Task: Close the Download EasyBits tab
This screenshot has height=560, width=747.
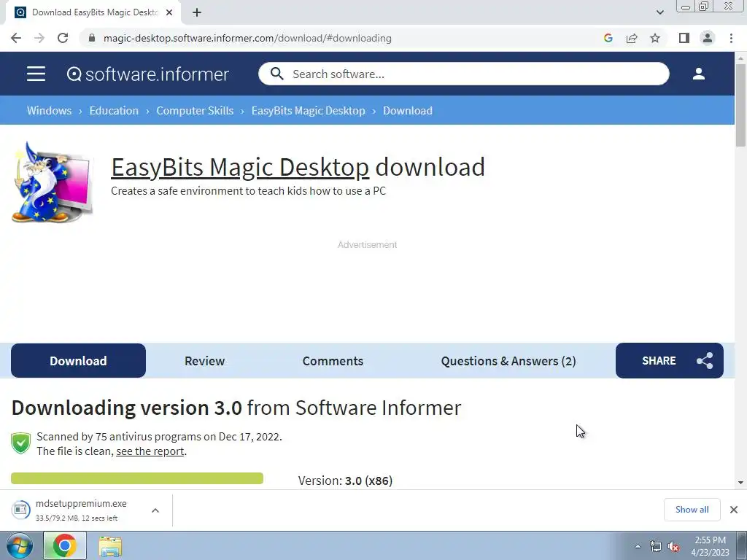Action: (169, 12)
